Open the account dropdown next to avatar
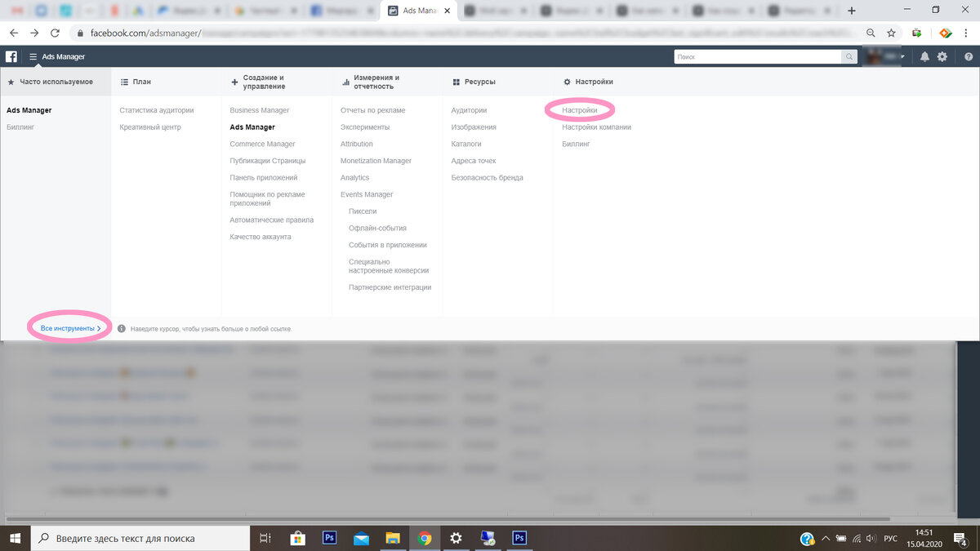 (904, 57)
